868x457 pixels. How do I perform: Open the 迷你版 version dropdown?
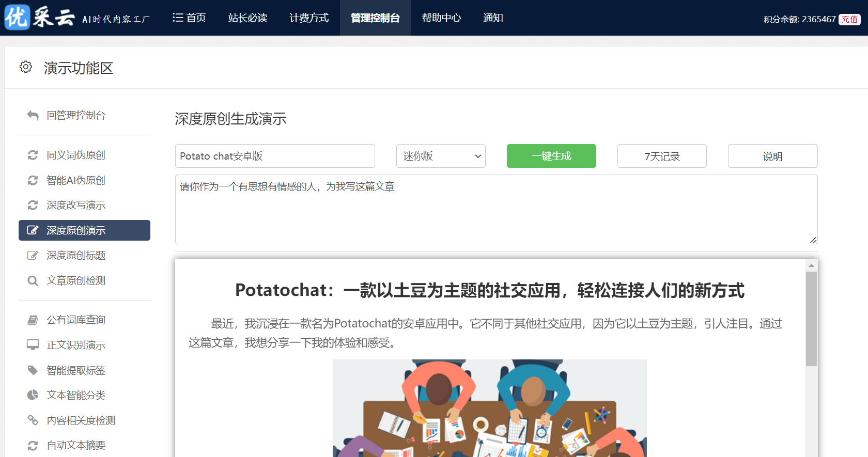tap(441, 156)
